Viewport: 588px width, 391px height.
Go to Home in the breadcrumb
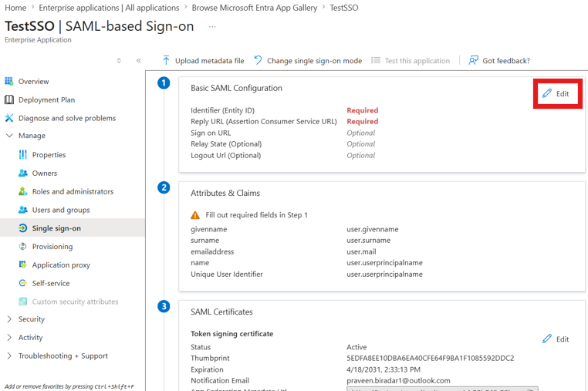15,8
